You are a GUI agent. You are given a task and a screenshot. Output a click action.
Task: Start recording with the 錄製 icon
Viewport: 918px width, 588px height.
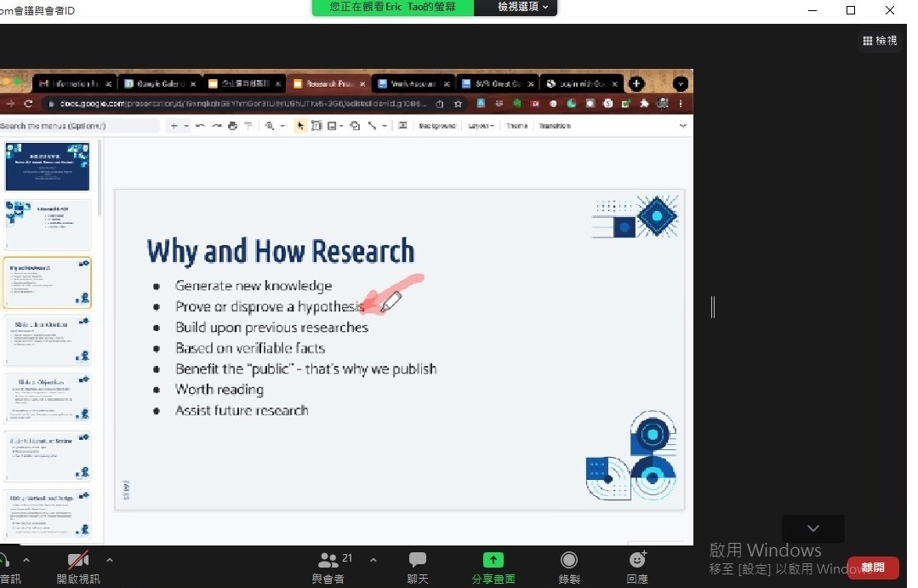(x=569, y=560)
